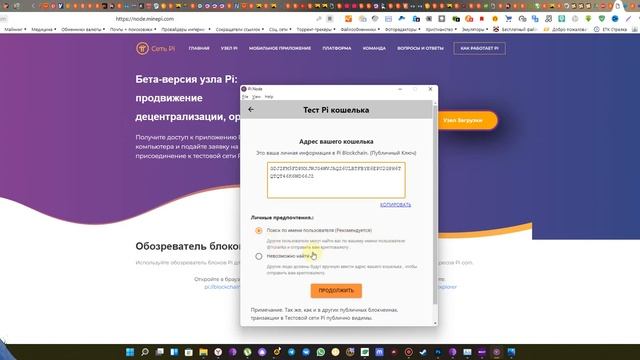The height and width of the screenshot is (360, 640).
Task: Click the 'КАК РАБОТАЕТ PI' outlined button
Action: tap(479, 48)
